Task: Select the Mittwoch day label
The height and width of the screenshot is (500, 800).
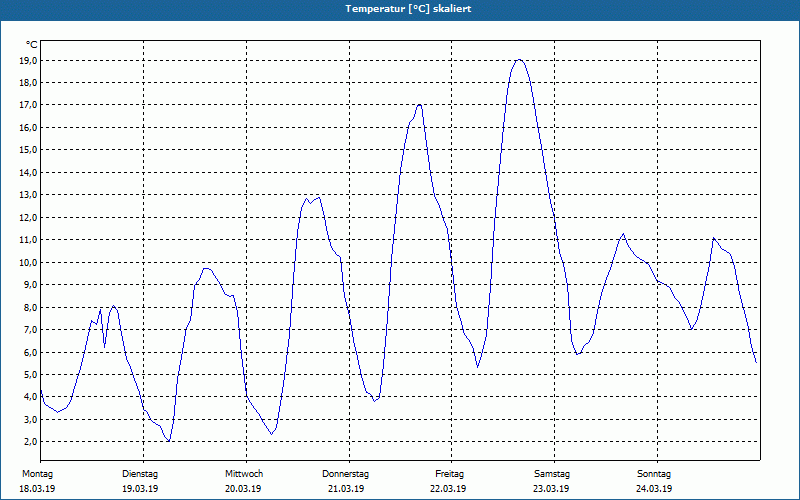Action: [x=244, y=474]
